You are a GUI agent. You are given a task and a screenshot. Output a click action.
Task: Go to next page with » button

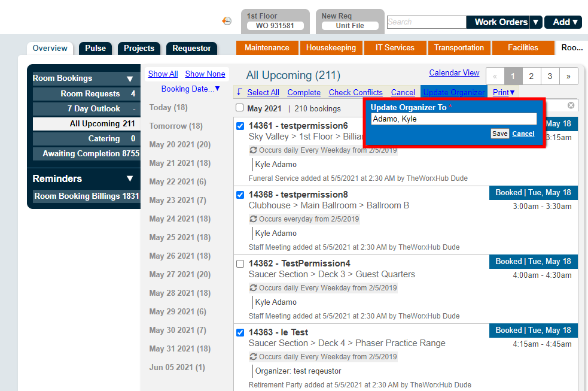point(568,76)
